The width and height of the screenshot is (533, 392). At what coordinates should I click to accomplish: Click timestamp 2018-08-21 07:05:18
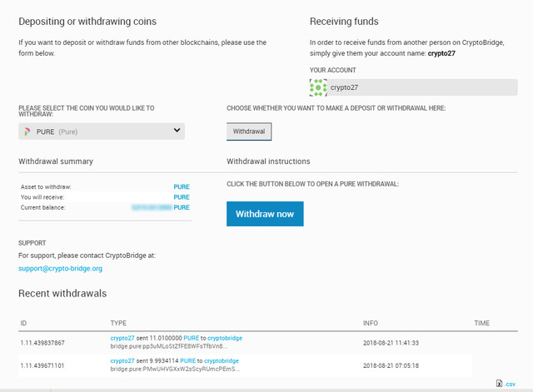(x=391, y=365)
